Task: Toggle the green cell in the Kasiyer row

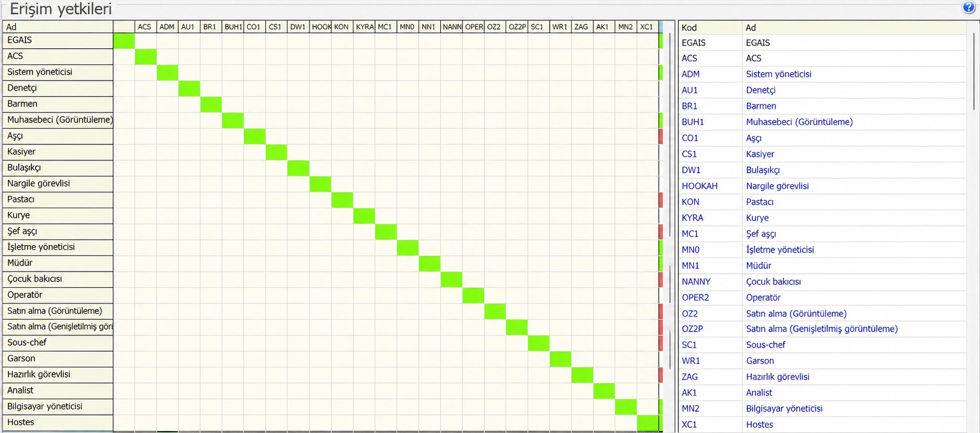Action: (276, 152)
